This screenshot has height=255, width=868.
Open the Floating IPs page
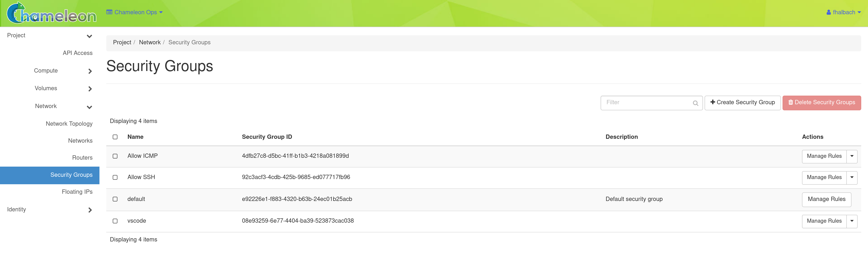pos(77,192)
